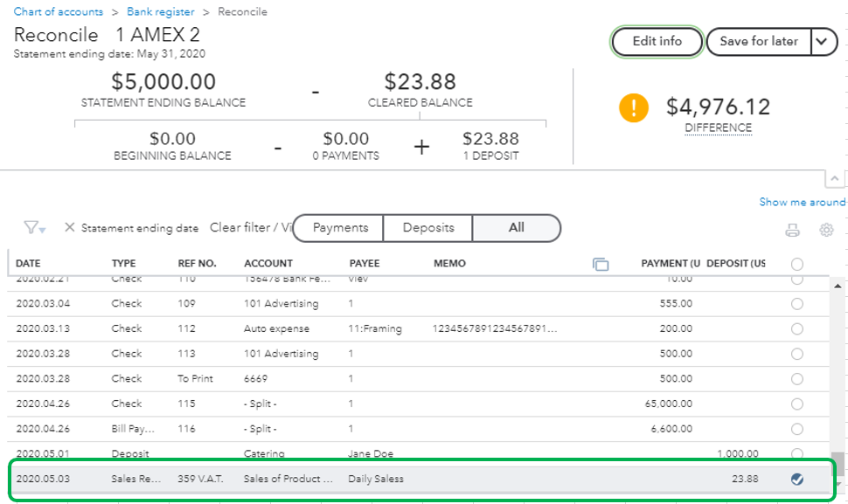This screenshot has height=504, width=848.
Task: Click the 65,000.00 payment amount
Action: click(x=669, y=404)
